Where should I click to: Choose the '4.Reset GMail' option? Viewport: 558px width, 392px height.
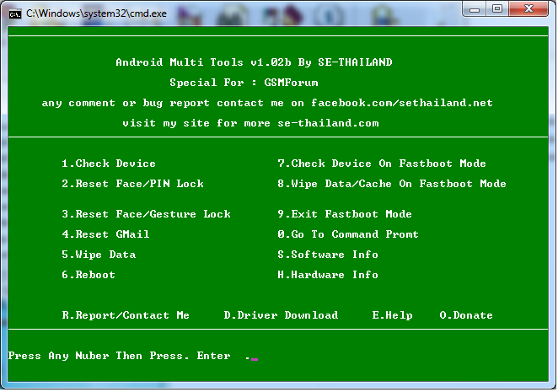pyautogui.click(x=105, y=234)
